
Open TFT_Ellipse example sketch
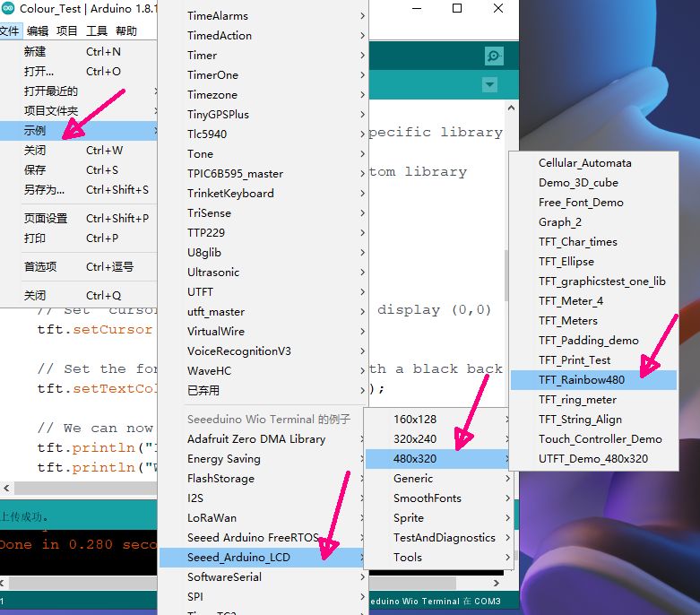[593, 261]
